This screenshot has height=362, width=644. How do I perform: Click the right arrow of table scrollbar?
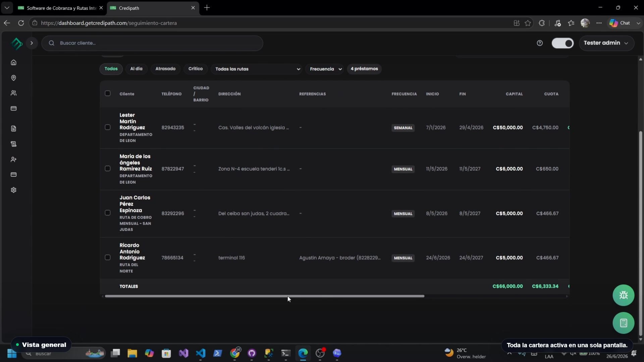(567, 296)
